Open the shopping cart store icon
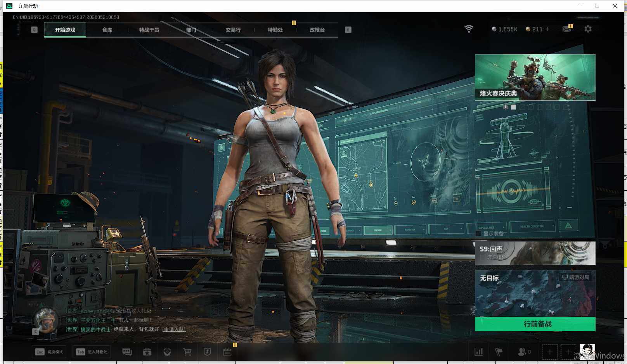This screenshot has height=364, width=627. [x=187, y=352]
